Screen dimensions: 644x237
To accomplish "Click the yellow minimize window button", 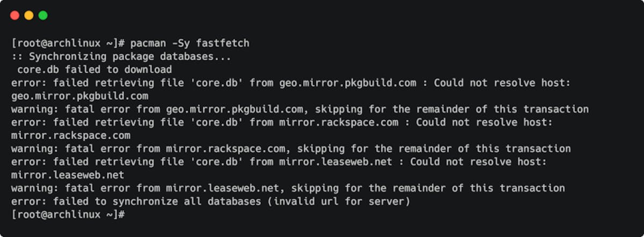I will click(x=29, y=16).
